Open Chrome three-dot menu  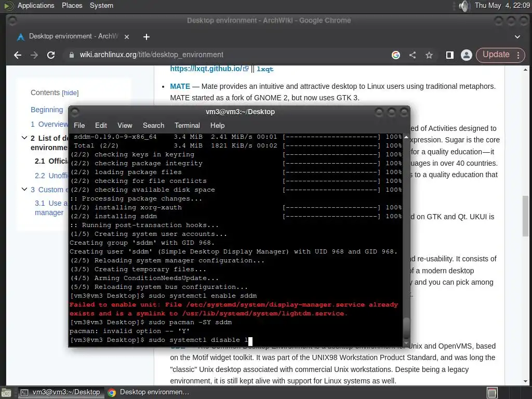point(518,55)
